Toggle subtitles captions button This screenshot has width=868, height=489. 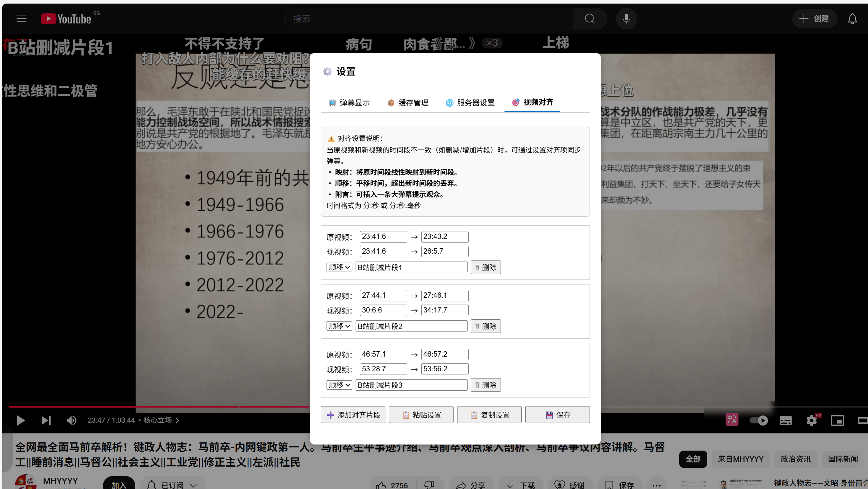click(x=785, y=420)
